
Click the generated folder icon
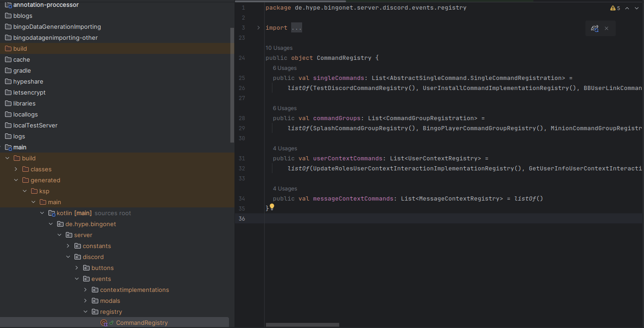(26, 180)
